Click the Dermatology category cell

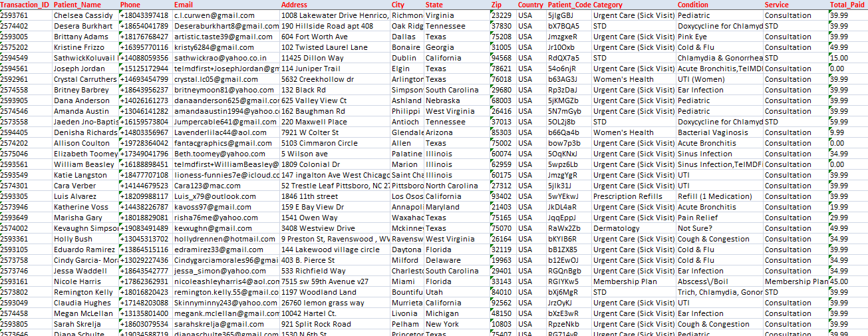pyautogui.click(x=633, y=228)
